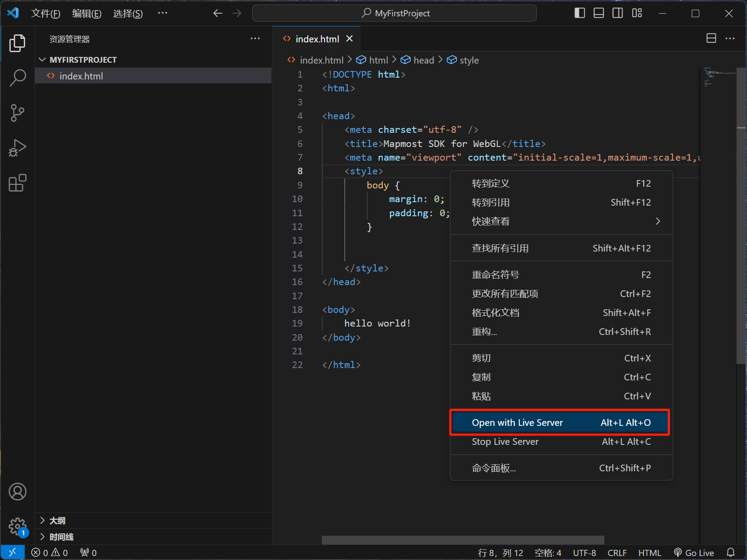747x560 pixels.
Task: Click the 空格: 4 indentation setting
Action: 548,552
